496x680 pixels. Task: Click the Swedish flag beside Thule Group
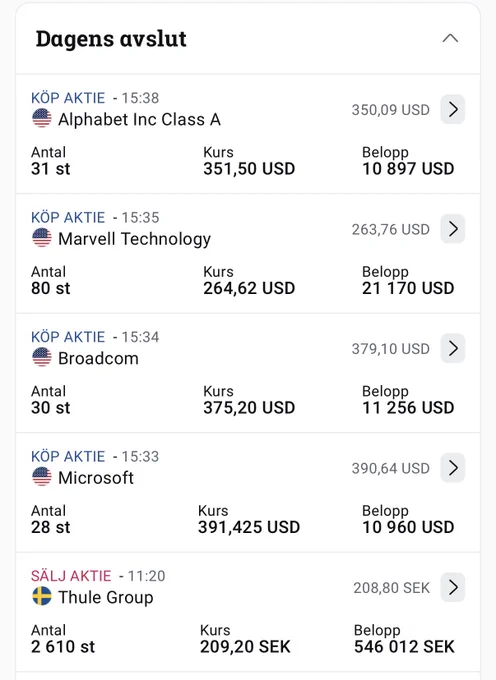coord(42,596)
